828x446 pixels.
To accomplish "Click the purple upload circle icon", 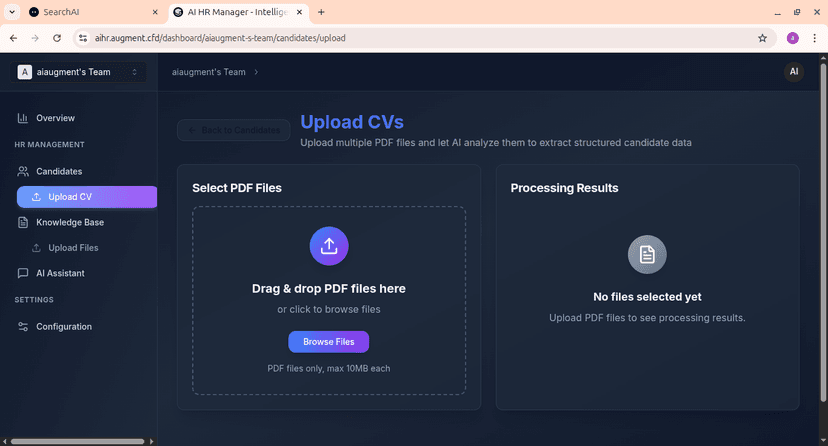I will [329, 246].
